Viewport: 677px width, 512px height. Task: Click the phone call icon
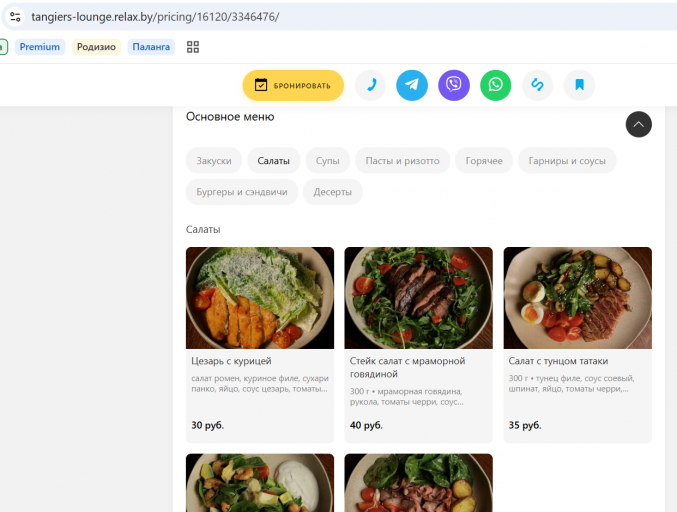click(x=370, y=85)
